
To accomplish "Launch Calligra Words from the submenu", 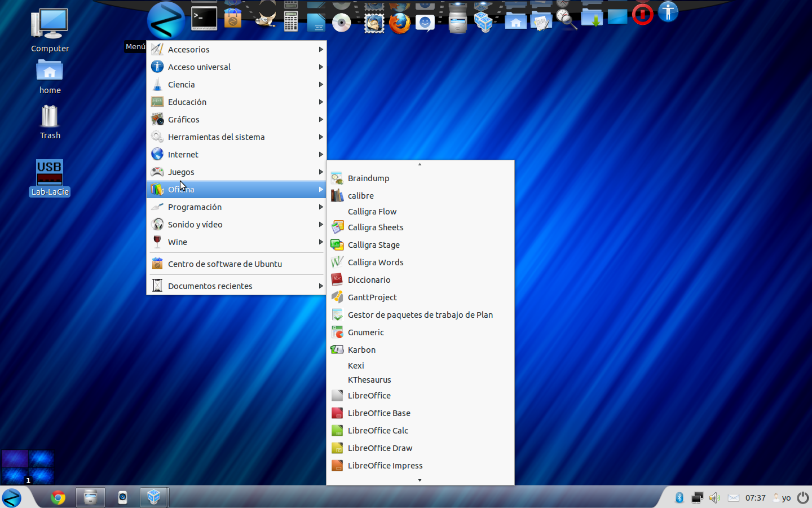I will (376, 262).
